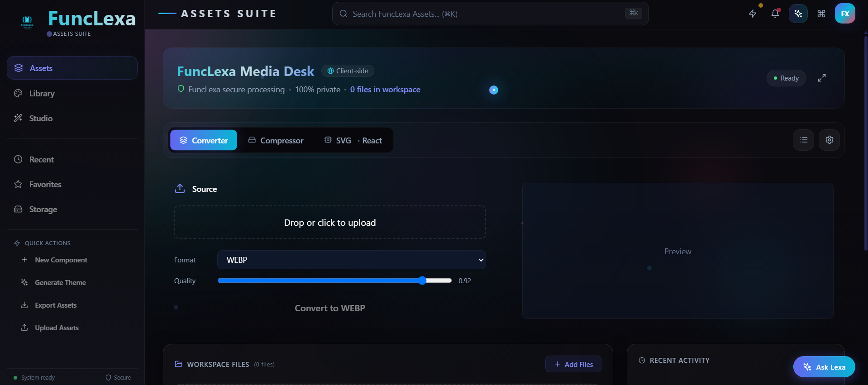Click Add Files button

coord(573,364)
